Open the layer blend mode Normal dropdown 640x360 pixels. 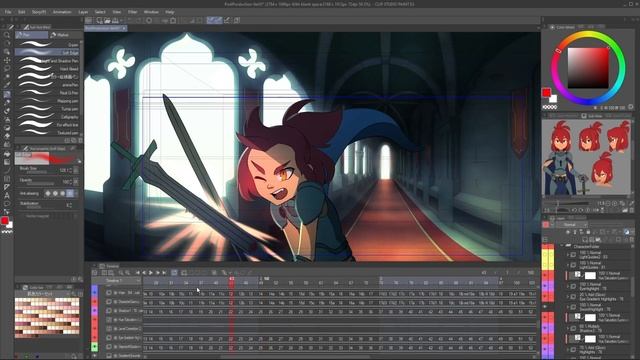tap(573, 224)
